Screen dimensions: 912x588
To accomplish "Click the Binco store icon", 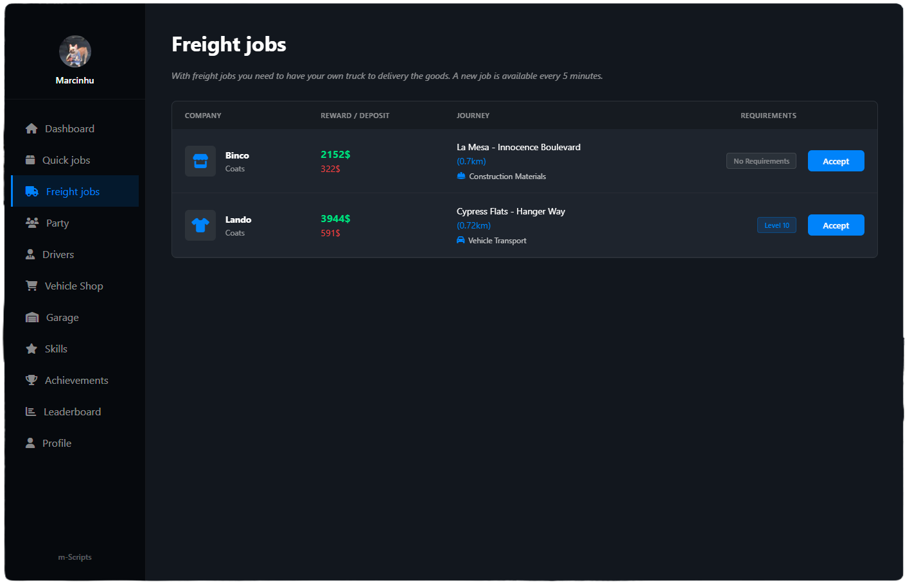I will pyautogui.click(x=200, y=161).
